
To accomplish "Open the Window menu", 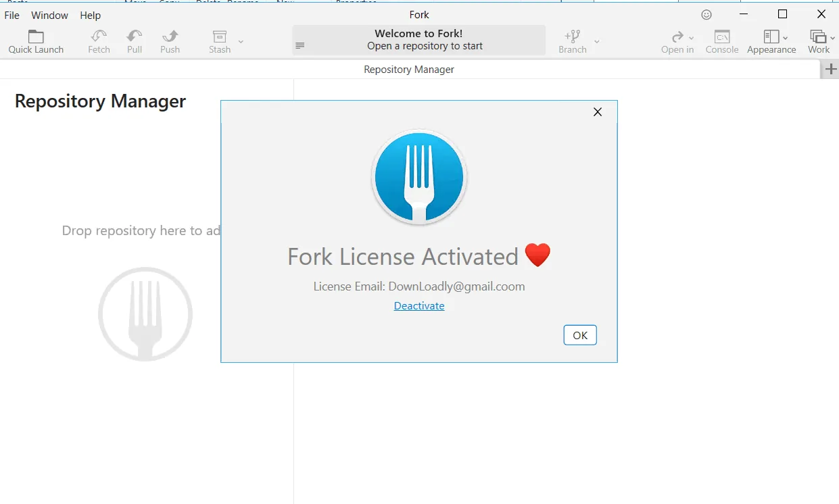I will [50, 15].
